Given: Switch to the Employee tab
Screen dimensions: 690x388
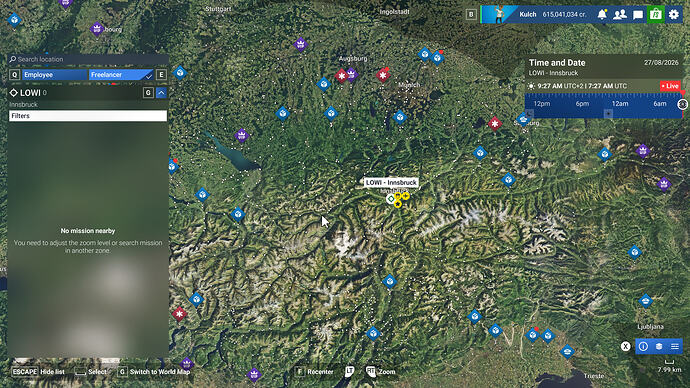Looking at the screenshot, I should pos(55,75).
